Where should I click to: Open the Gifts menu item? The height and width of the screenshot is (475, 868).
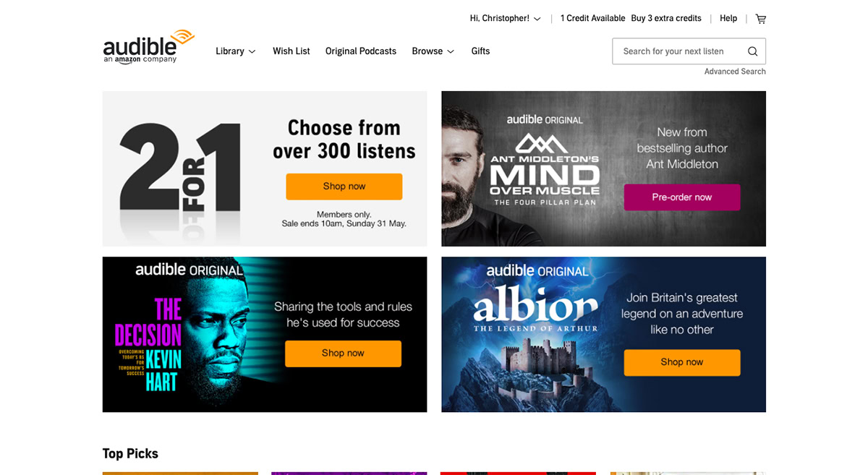click(x=480, y=51)
